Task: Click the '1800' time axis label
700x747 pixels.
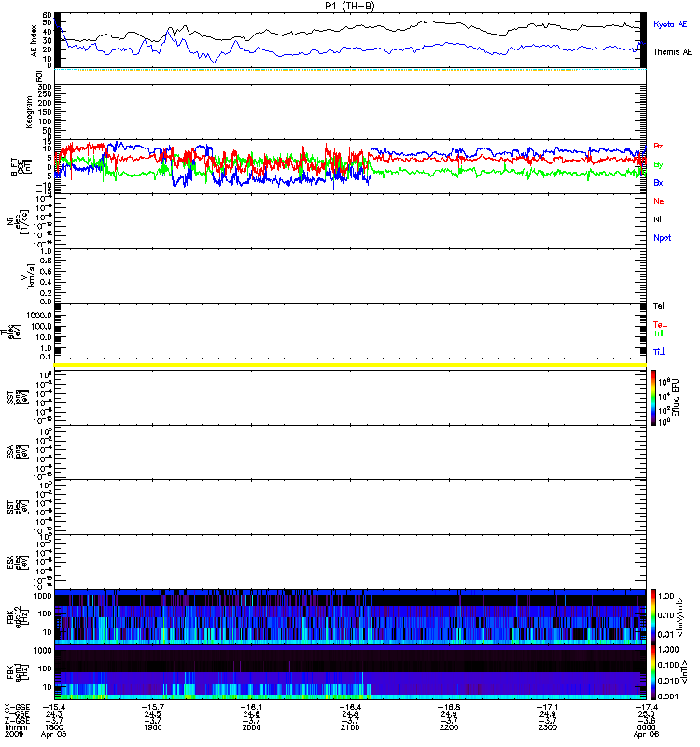Action: point(54,727)
